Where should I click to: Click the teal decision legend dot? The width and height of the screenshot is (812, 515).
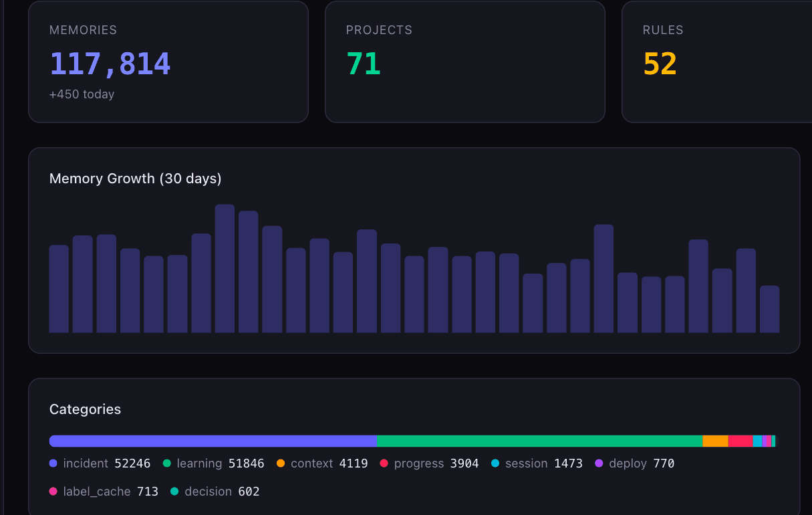click(x=175, y=492)
